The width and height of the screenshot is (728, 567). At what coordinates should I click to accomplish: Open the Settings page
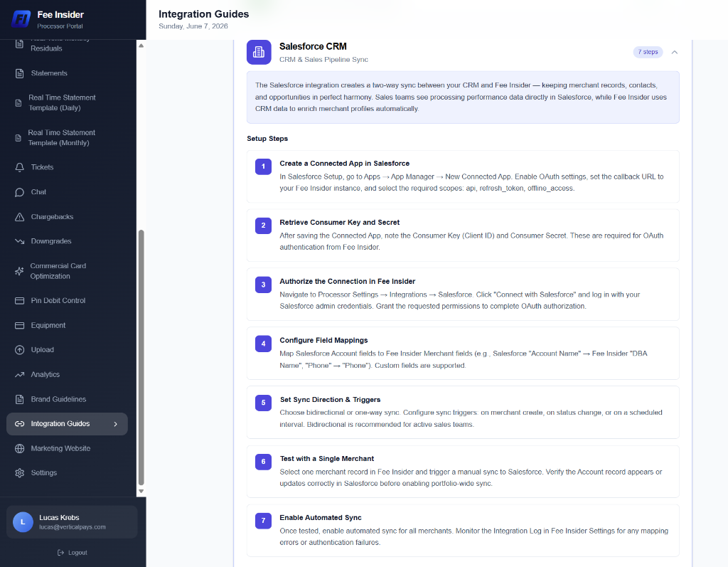coord(67,472)
